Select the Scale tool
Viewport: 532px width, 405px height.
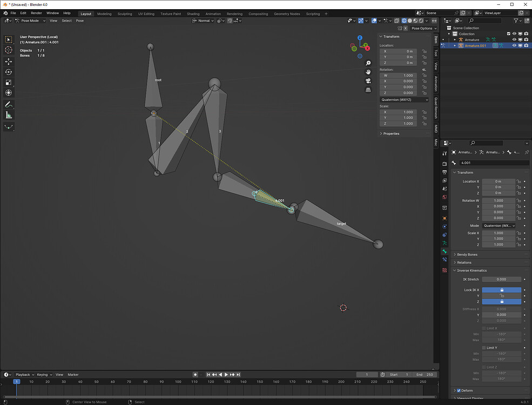[x=9, y=83]
